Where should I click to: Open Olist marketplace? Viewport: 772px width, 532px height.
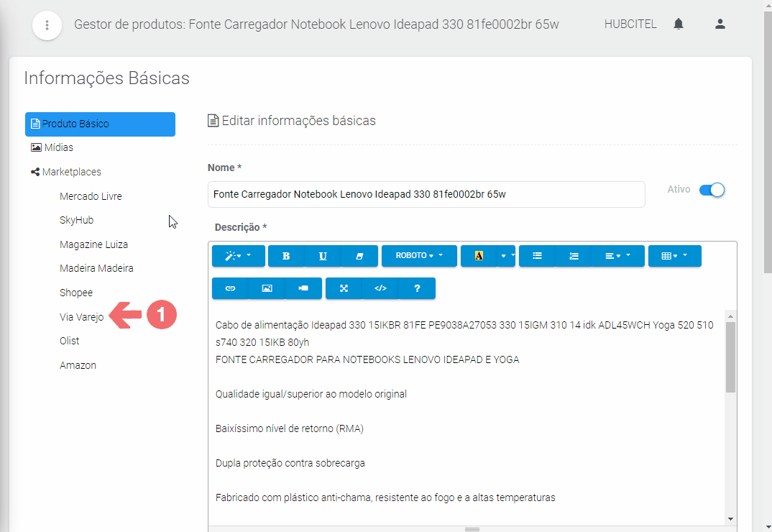[x=70, y=341]
